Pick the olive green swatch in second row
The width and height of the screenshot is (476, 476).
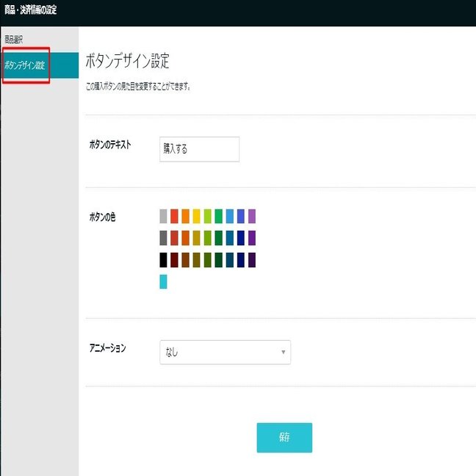click(x=208, y=238)
